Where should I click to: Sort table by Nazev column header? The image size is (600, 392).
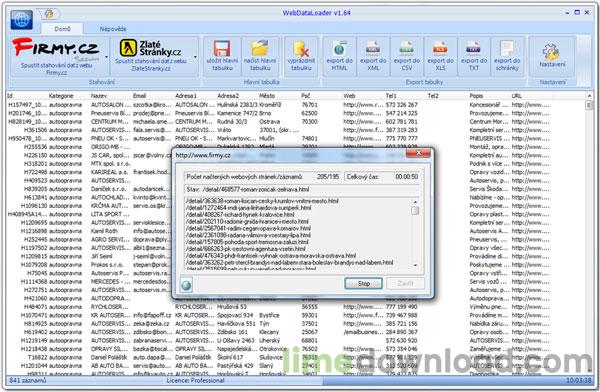pos(111,96)
